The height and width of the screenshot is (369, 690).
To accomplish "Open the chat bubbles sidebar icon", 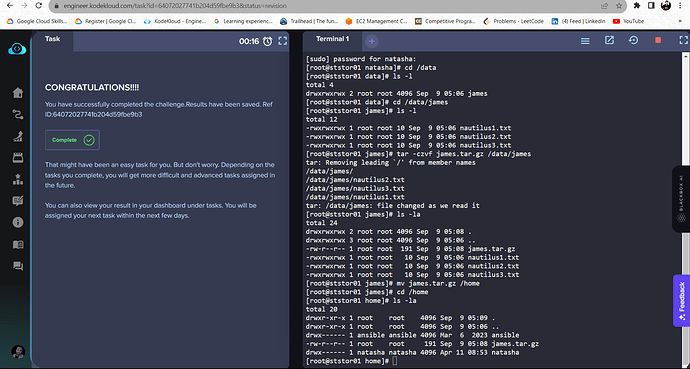I will [18, 266].
